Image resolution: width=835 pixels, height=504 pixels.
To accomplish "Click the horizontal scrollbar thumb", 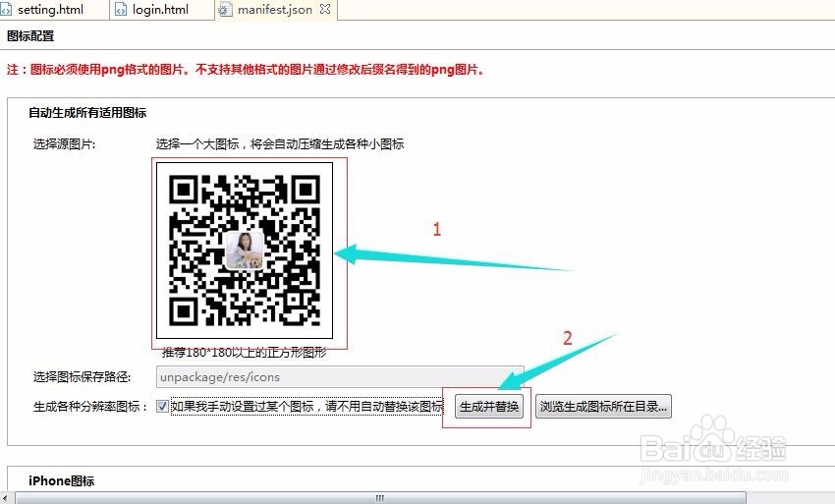I will 380,499.
